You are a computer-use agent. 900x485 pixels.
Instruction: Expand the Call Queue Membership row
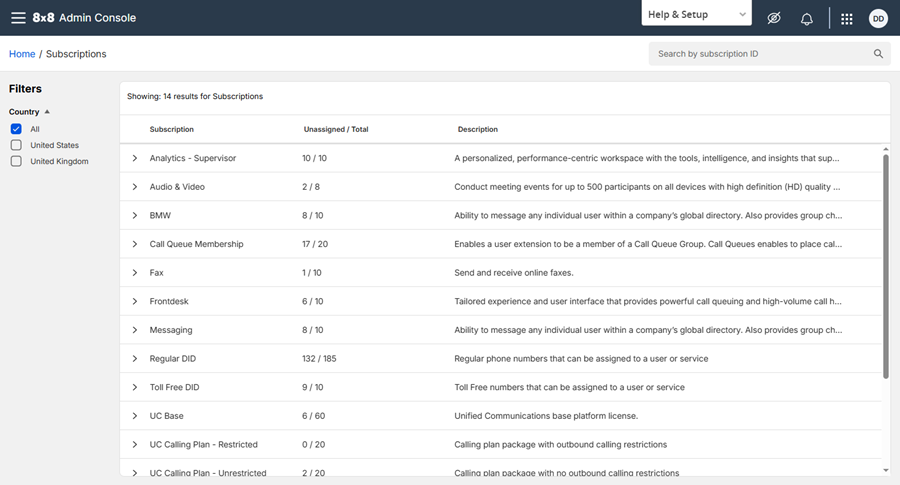click(135, 244)
